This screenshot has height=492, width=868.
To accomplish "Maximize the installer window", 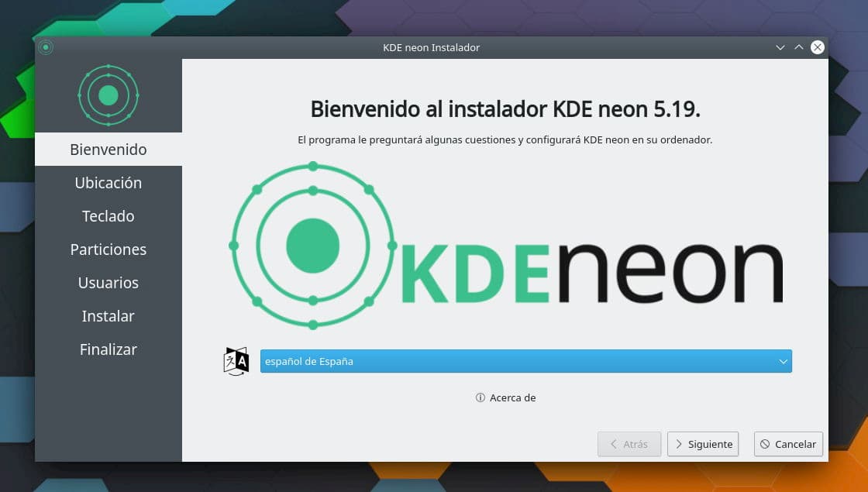I will pos(799,47).
